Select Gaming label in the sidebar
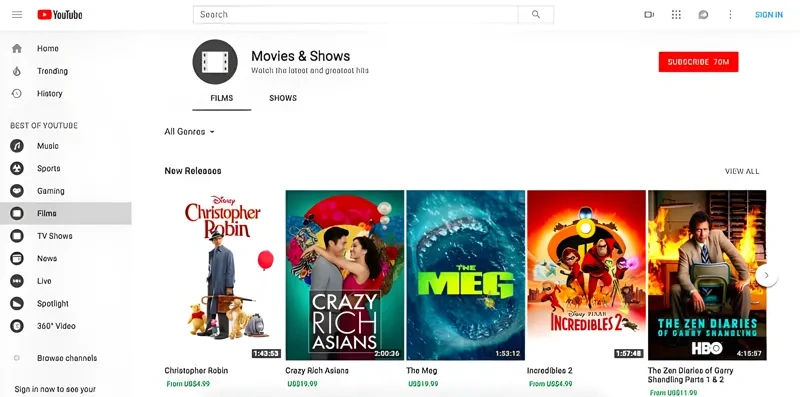 point(51,191)
